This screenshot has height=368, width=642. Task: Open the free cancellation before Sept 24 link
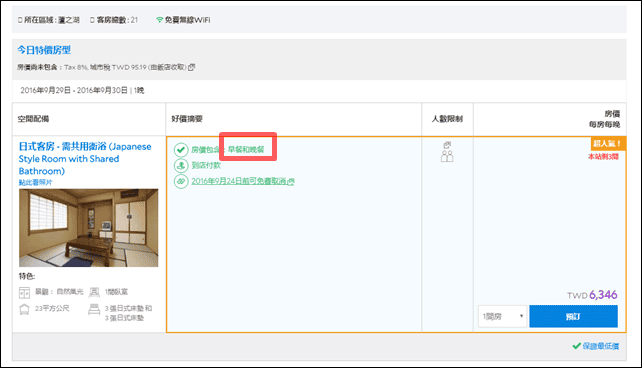coord(242,181)
